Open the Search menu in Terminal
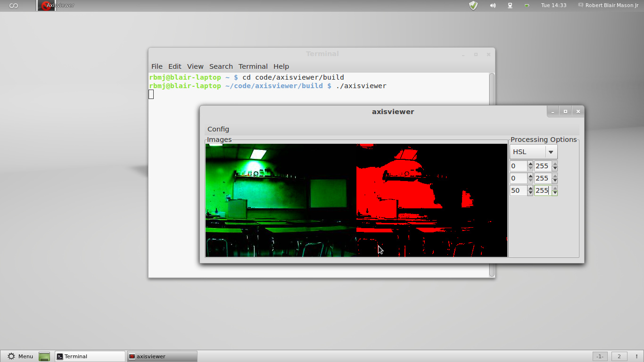Screen dimensions: 644x362 tap(221, 66)
